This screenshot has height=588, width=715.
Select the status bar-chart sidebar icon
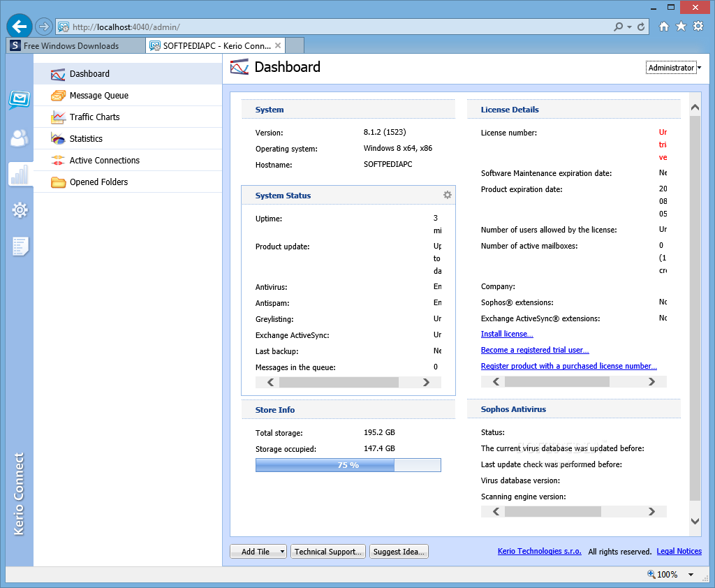click(x=20, y=175)
